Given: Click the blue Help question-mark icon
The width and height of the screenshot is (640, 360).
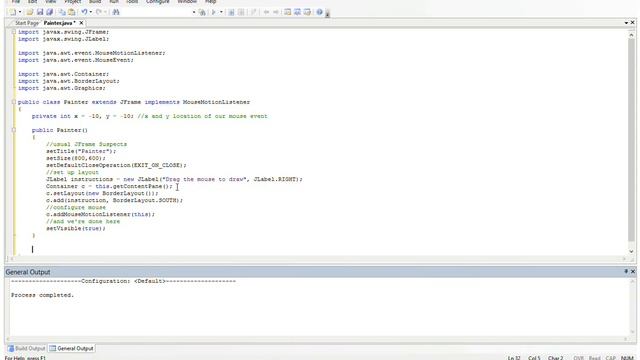Looking at the screenshot, I should click(x=320, y=12).
